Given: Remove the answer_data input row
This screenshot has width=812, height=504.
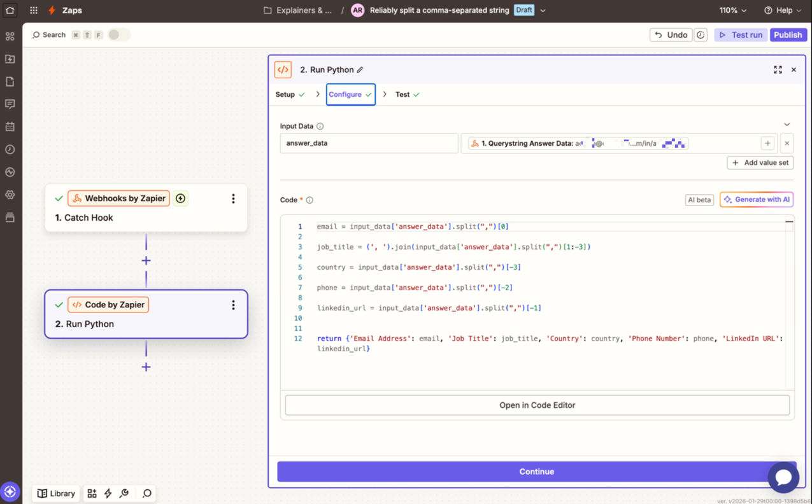Looking at the screenshot, I should tap(787, 144).
